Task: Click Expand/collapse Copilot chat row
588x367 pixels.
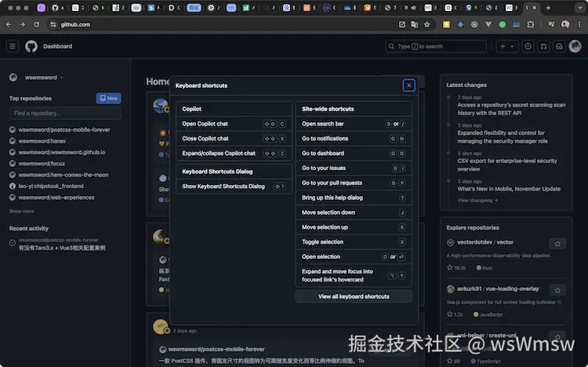Action: click(234, 153)
